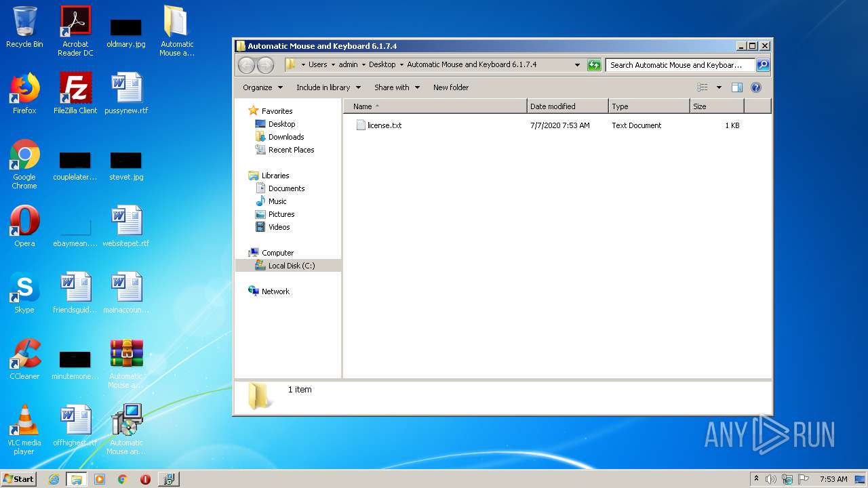Open the Pictures library
The height and width of the screenshot is (488, 868).
coord(281,214)
